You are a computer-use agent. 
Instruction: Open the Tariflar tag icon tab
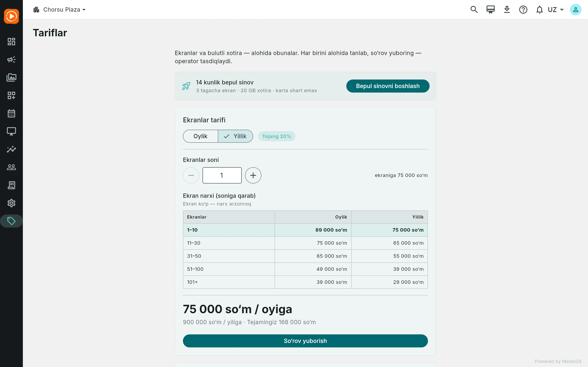(11, 221)
